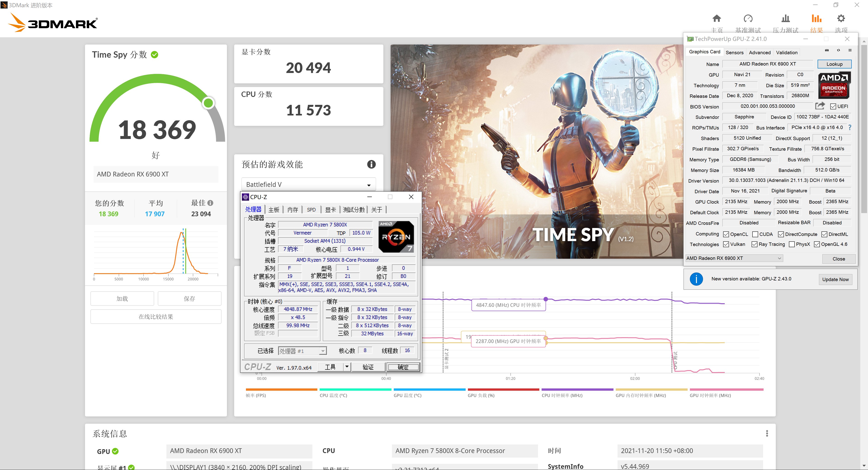Image resolution: width=868 pixels, height=470 pixels.
Task: Open the GPU-Z graphics card selector dropdown
Action: click(x=780, y=258)
